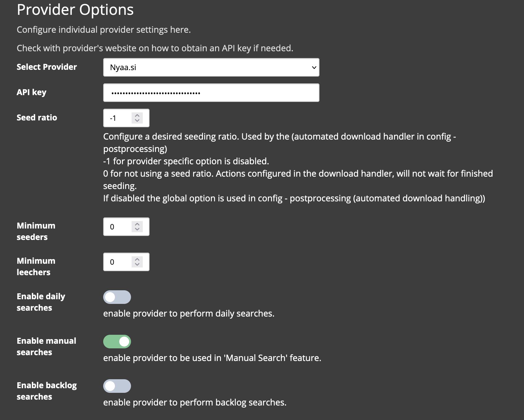Click the 'Enable manual searches' label
Screen dimensions: 524x420
click(46, 346)
